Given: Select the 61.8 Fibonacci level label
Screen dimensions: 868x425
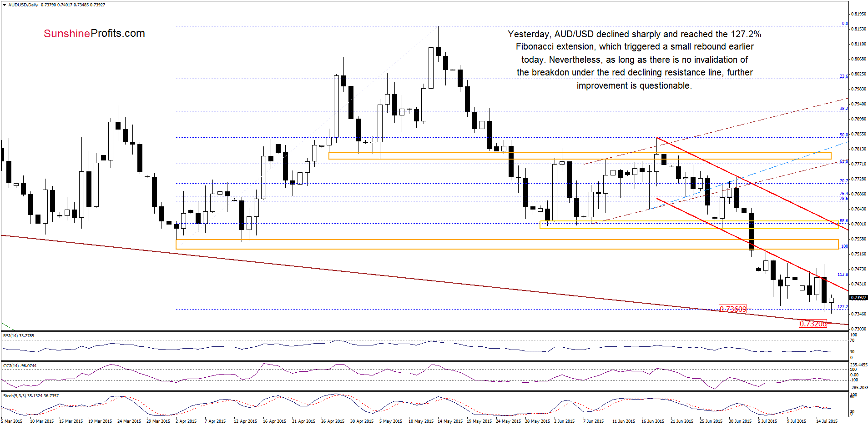Looking at the screenshot, I should click(x=844, y=161).
